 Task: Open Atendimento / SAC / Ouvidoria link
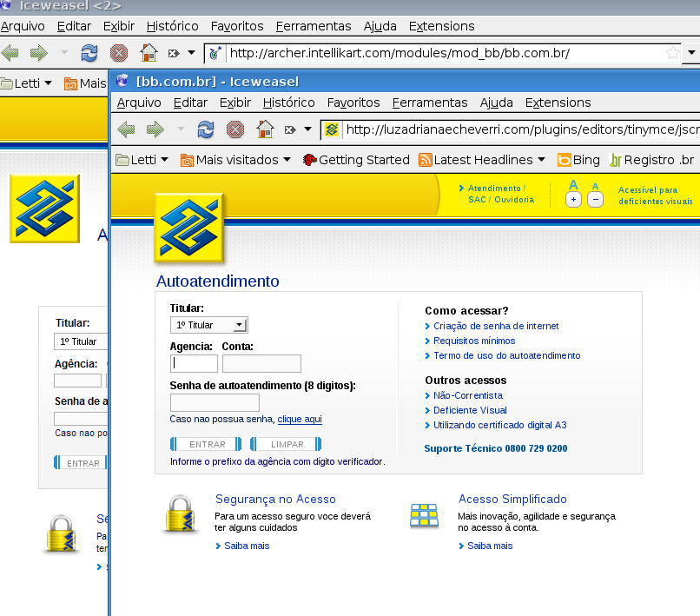click(501, 194)
